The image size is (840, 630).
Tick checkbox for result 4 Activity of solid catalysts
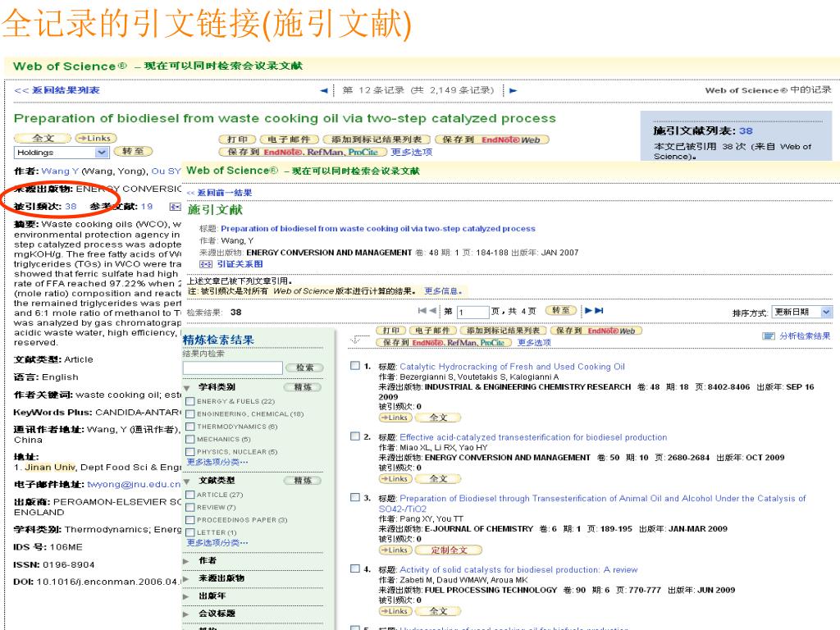354,568
